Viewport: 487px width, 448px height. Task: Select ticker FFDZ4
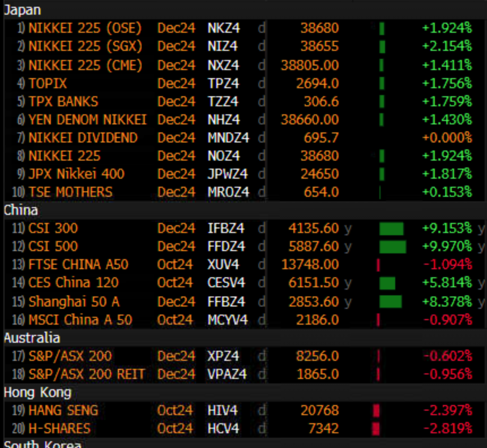point(227,246)
